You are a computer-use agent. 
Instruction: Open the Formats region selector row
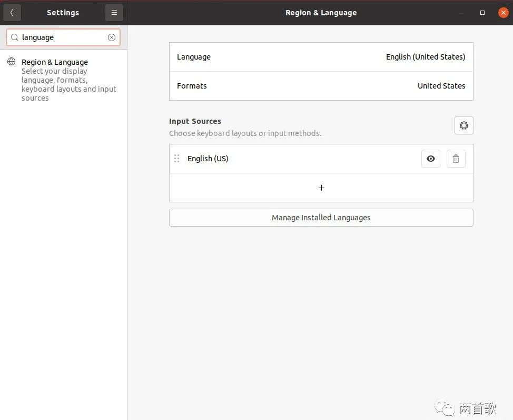click(321, 86)
